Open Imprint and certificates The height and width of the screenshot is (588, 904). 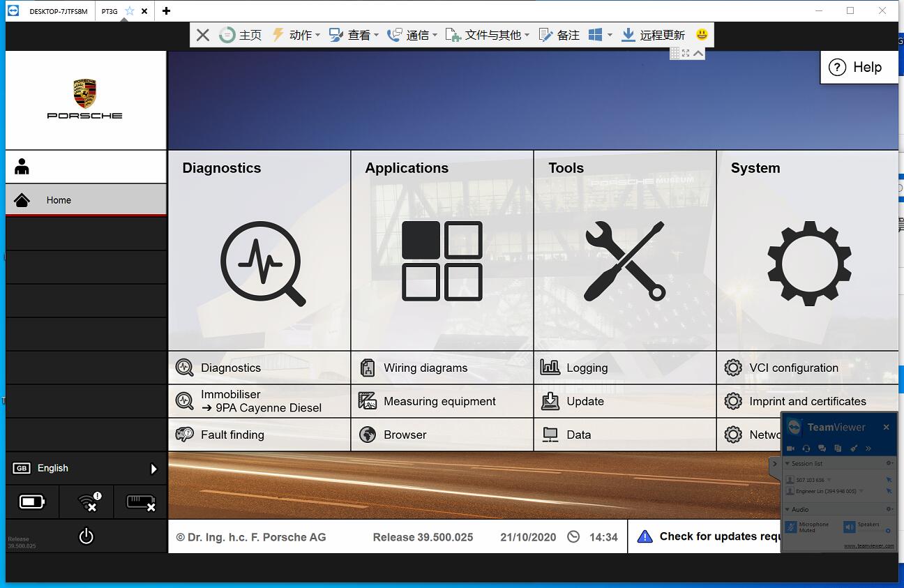808,401
